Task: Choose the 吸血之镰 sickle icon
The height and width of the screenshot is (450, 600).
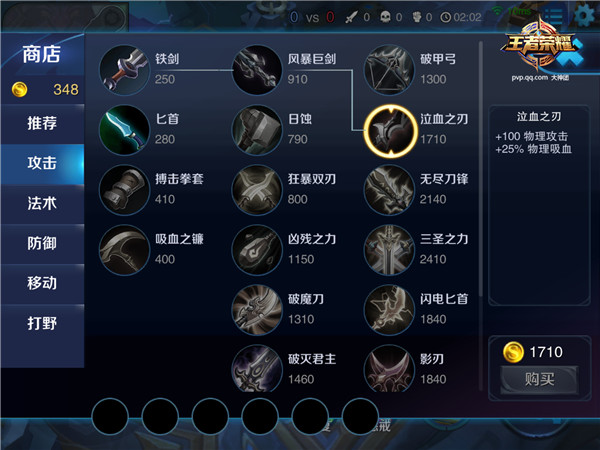Action: (x=124, y=250)
